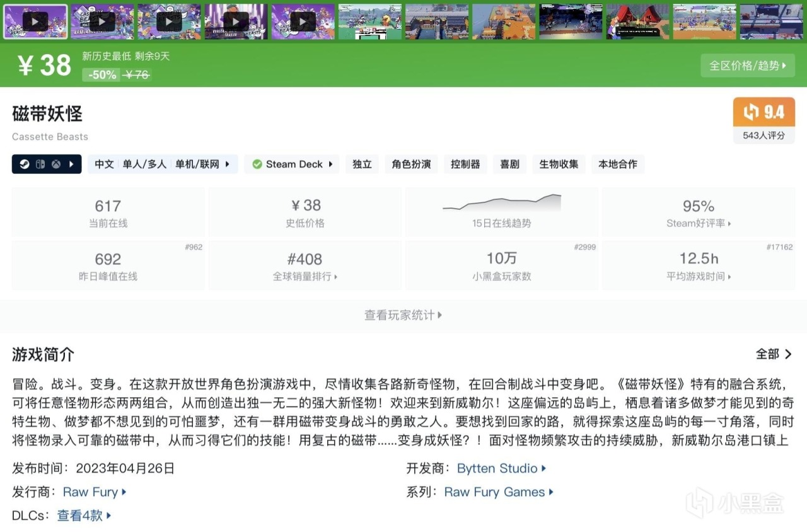Click the 新历史最低 label
Screen dimensions: 807x532
(105, 56)
